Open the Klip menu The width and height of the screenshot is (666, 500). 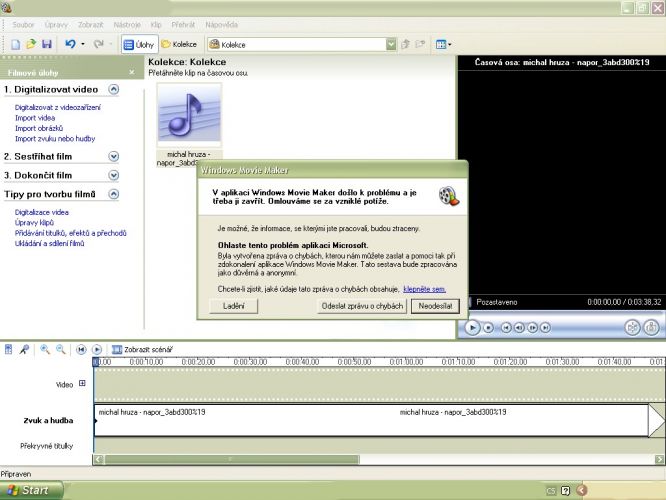(156, 25)
